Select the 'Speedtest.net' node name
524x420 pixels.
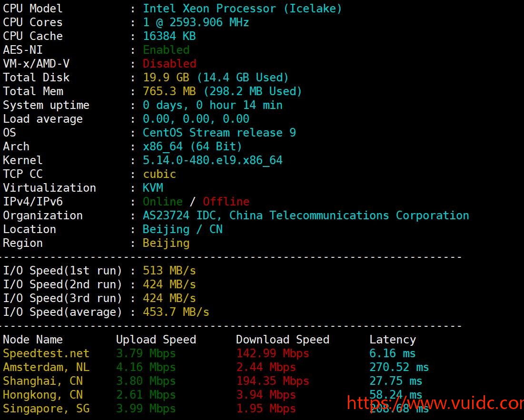46,353
